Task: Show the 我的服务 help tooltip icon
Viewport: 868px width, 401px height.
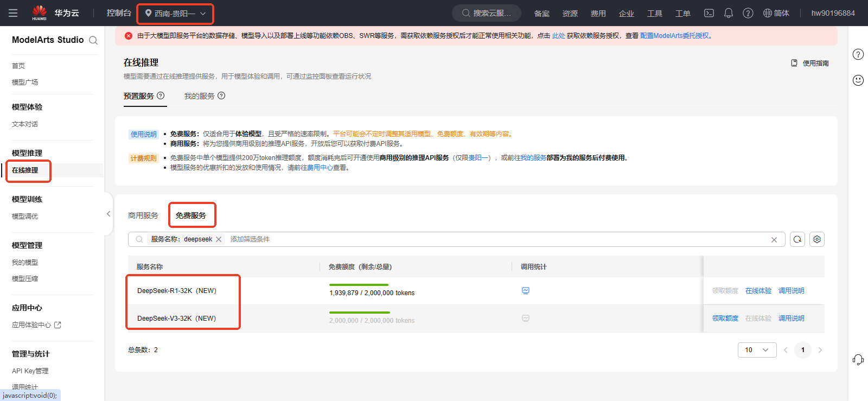Action: (x=221, y=96)
